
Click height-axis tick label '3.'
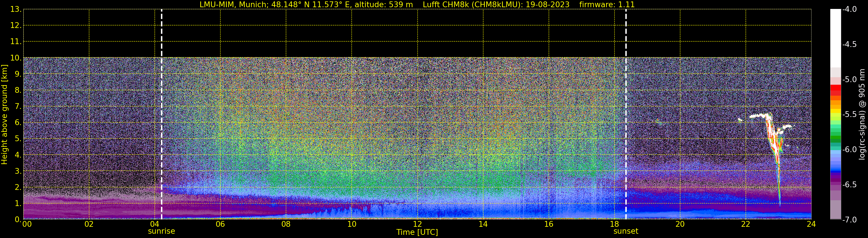18,171
